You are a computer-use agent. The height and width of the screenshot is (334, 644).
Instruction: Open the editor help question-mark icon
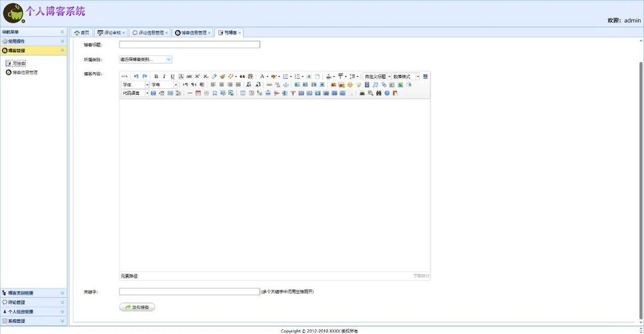387,94
